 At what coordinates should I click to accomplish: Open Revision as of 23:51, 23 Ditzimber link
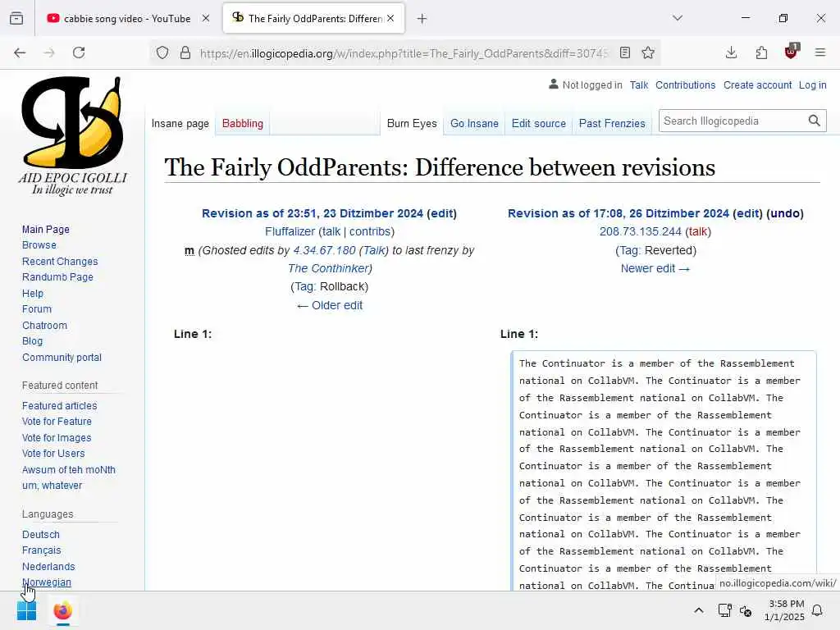[x=313, y=213]
